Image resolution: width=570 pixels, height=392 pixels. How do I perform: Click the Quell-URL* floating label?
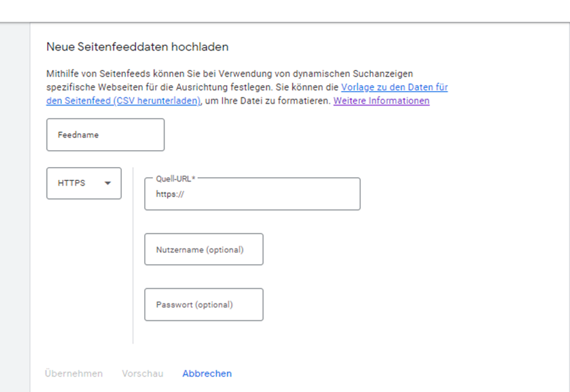pyautogui.click(x=176, y=179)
